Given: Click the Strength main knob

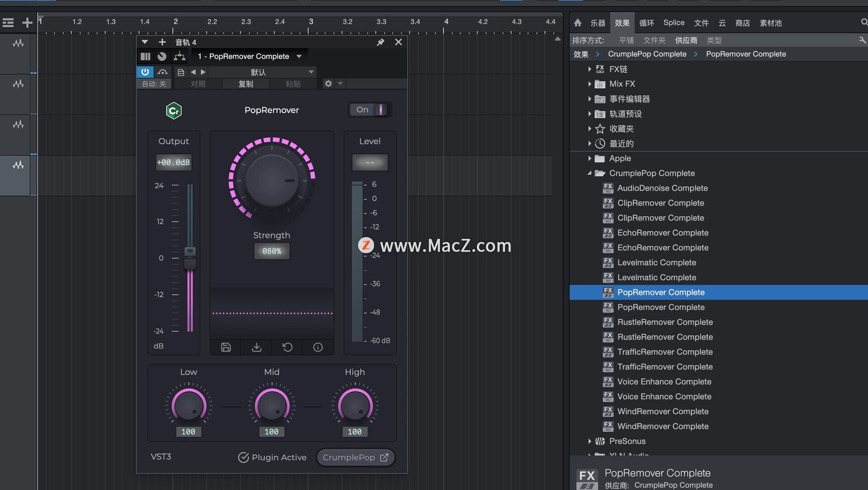Looking at the screenshot, I should (x=272, y=180).
